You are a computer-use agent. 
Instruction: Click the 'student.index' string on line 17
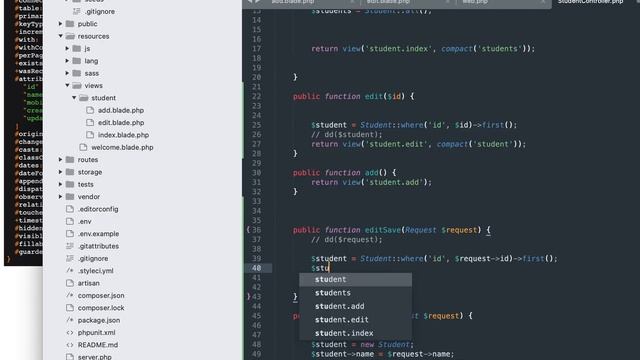tap(399, 49)
